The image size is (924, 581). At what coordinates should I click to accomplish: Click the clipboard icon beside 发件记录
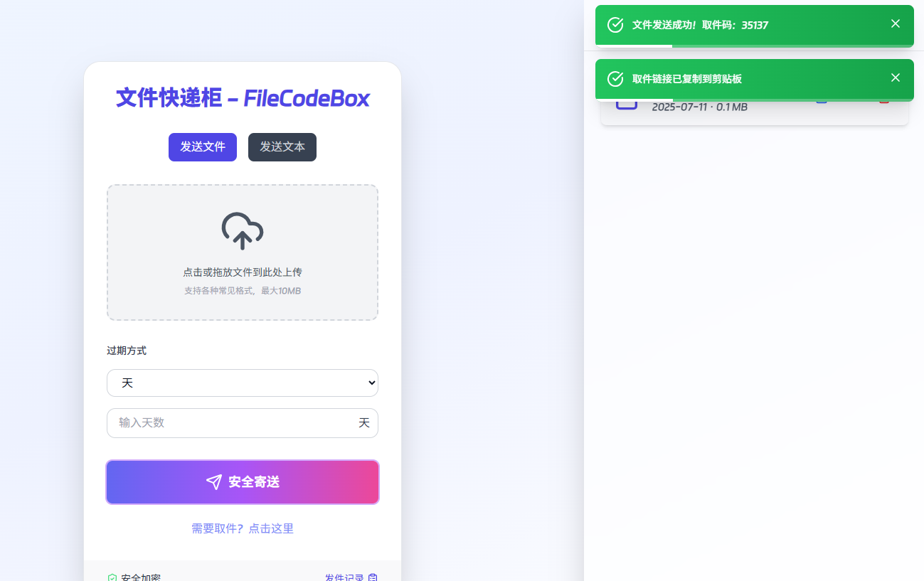[x=373, y=578]
